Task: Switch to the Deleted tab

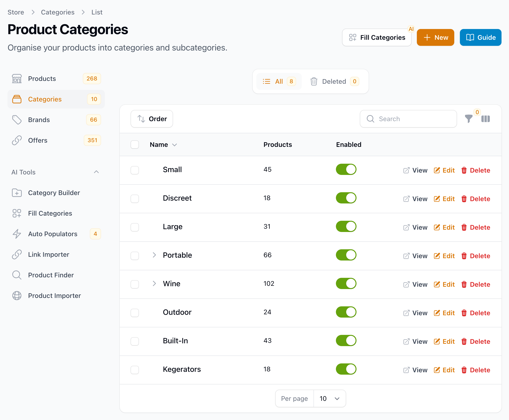Action: pyautogui.click(x=334, y=82)
